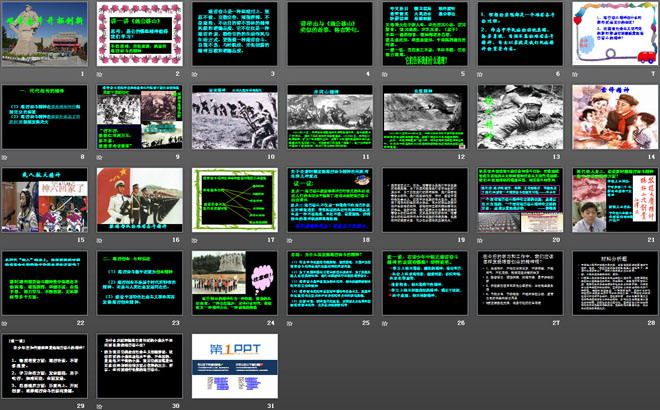The width and height of the screenshot is (660, 410).
Task: Select slide 8 thumbnail
Action: (45, 117)
